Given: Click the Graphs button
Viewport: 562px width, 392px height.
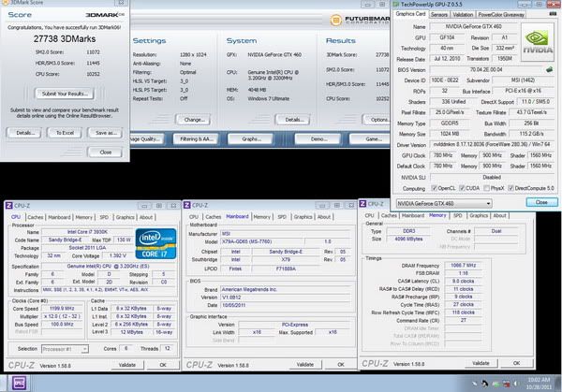Looking at the screenshot, I should (x=251, y=138).
